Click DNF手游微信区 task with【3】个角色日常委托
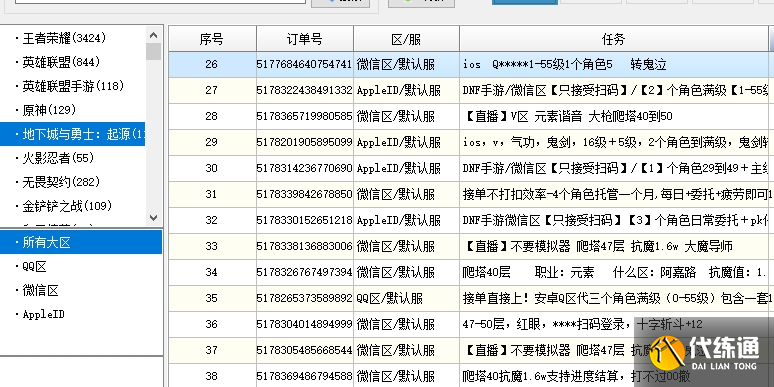The height and width of the screenshot is (387, 774). (616, 221)
